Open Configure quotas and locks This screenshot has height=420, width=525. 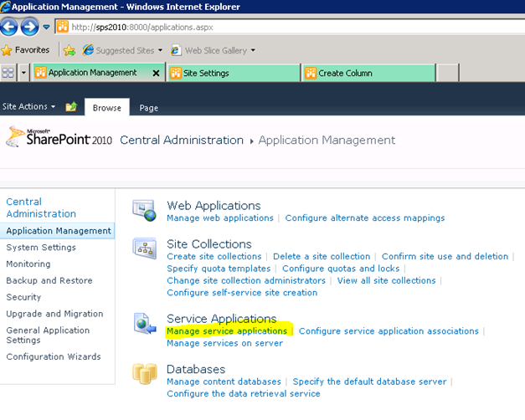[x=341, y=269]
